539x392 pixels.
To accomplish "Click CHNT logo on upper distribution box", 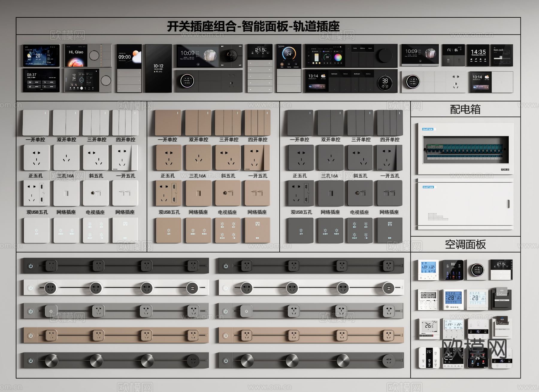I will click(x=428, y=129).
